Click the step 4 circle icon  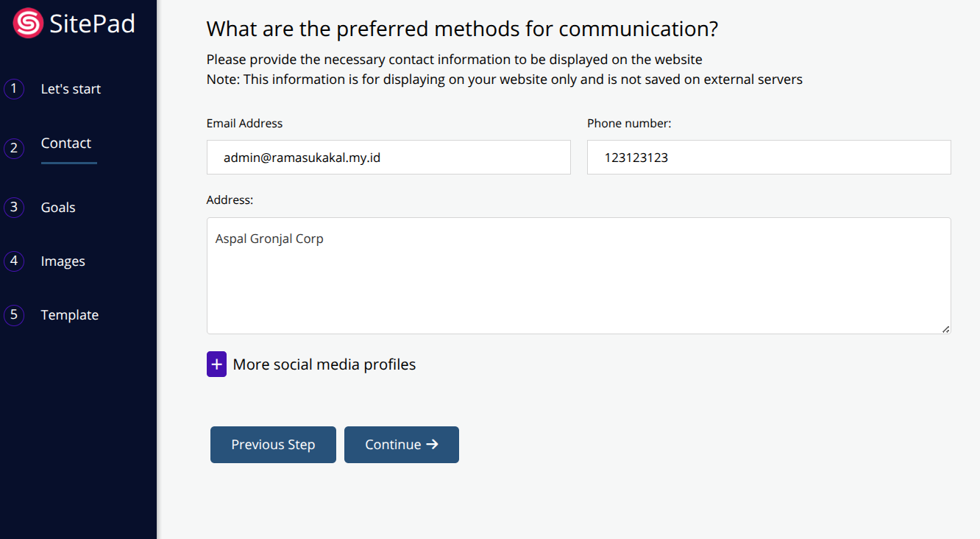coord(13,261)
